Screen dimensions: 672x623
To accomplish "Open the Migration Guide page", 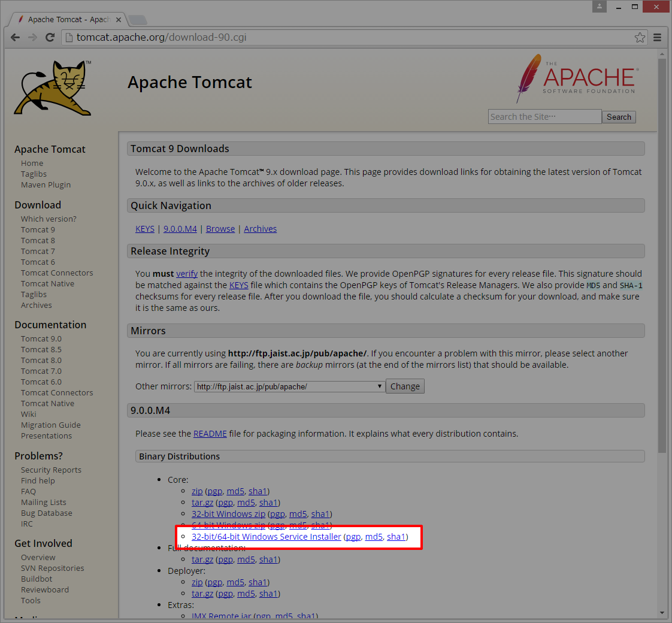I will (50, 425).
